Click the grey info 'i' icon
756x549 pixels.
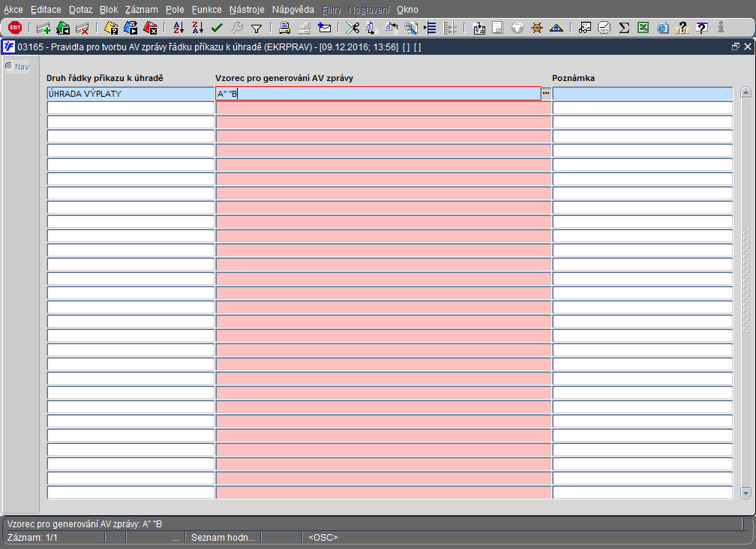tap(721, 28)
